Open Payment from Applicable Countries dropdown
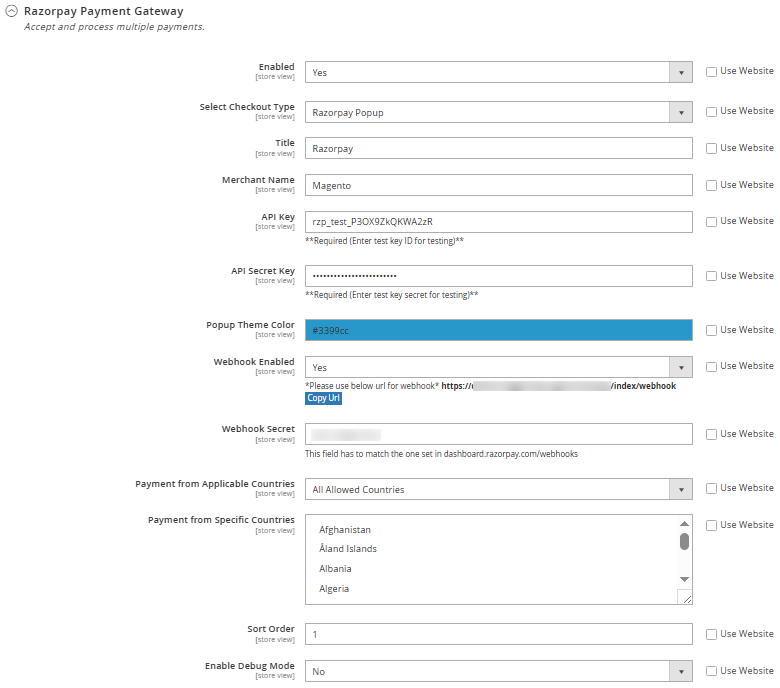Screen dimensions: 780x688 click(x=498, y=489)
